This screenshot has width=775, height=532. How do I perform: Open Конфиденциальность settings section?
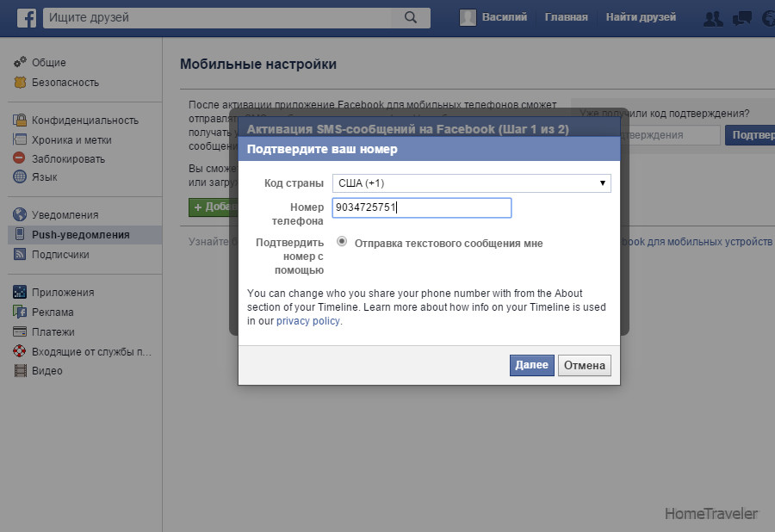point(85,120)
